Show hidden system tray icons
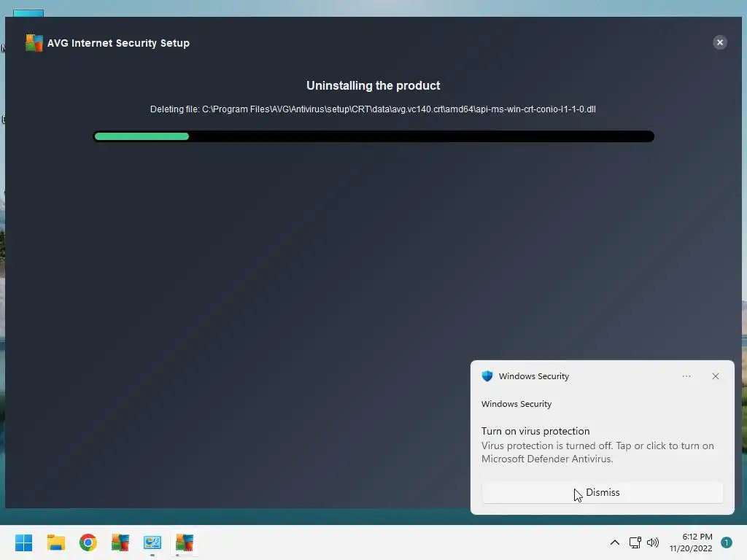Viewport: 747px width, 560px height. click(614, 542)
